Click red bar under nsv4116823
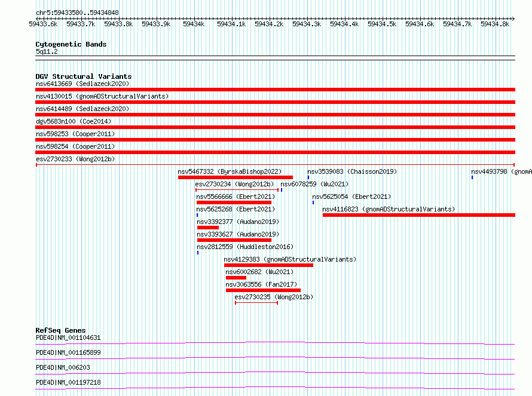The width and height of the screenshot is (532, 396). pyautogui.click(x=419, y=215)
